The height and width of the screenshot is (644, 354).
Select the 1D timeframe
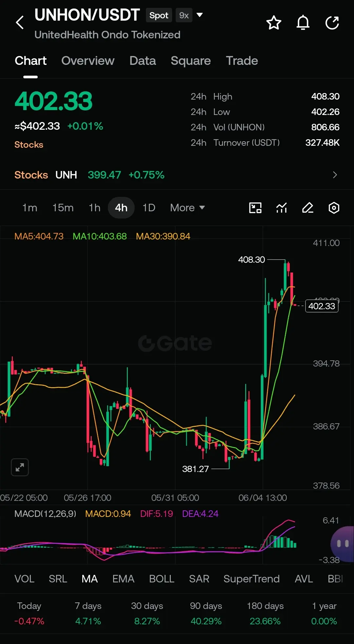149,208
